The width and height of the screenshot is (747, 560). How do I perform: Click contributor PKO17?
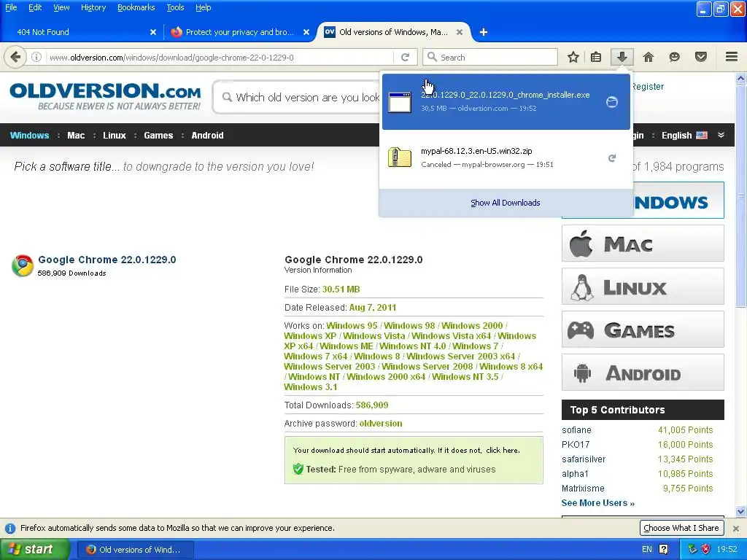coord(576,444)
